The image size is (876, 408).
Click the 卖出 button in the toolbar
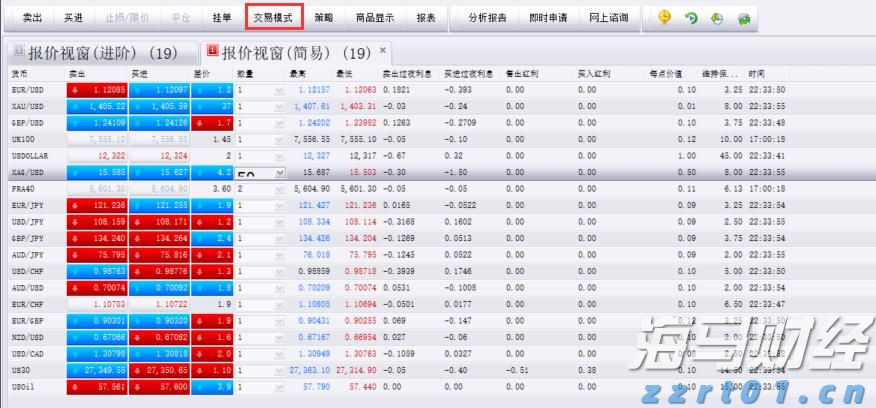(32, 18)
